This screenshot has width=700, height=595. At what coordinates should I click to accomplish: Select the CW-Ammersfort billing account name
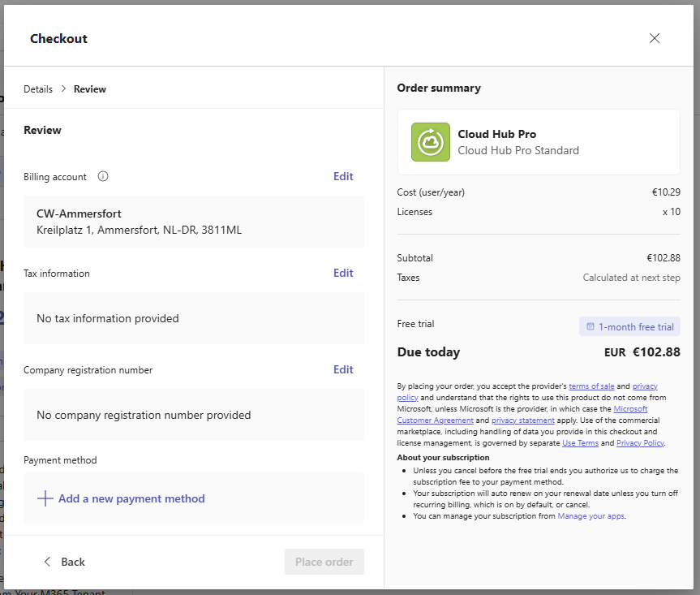click(79, 213)
